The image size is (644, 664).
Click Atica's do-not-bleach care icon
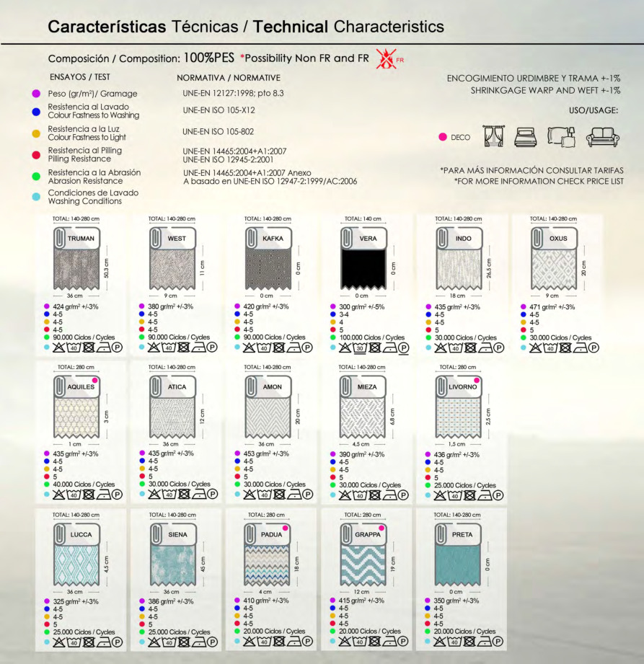[x=154, y=494]
